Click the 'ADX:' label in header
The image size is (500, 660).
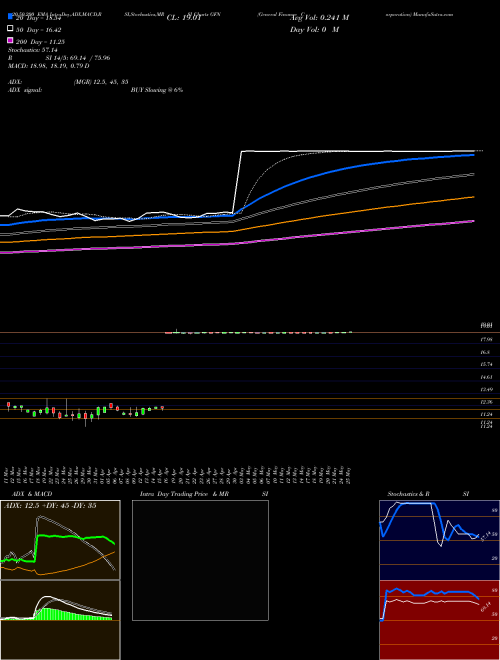pyautogui.click(x=15, y=82)
